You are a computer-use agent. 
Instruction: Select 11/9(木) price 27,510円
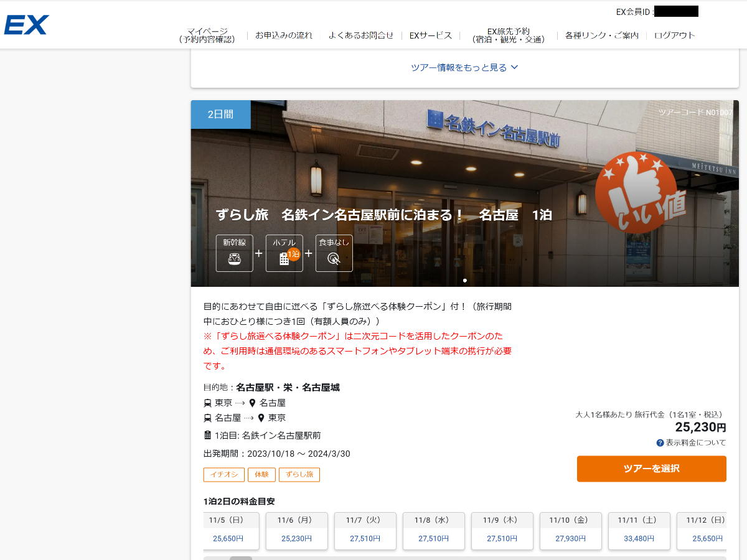pos(502,531)
